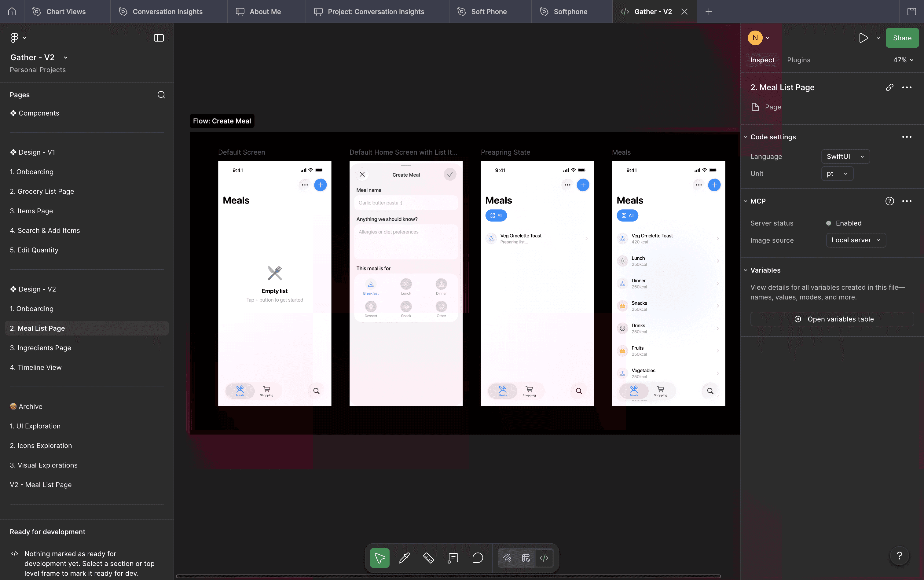
Task: Open the Conversation Insights file tab
Action: pyautogui.click(x=168, y=12)
